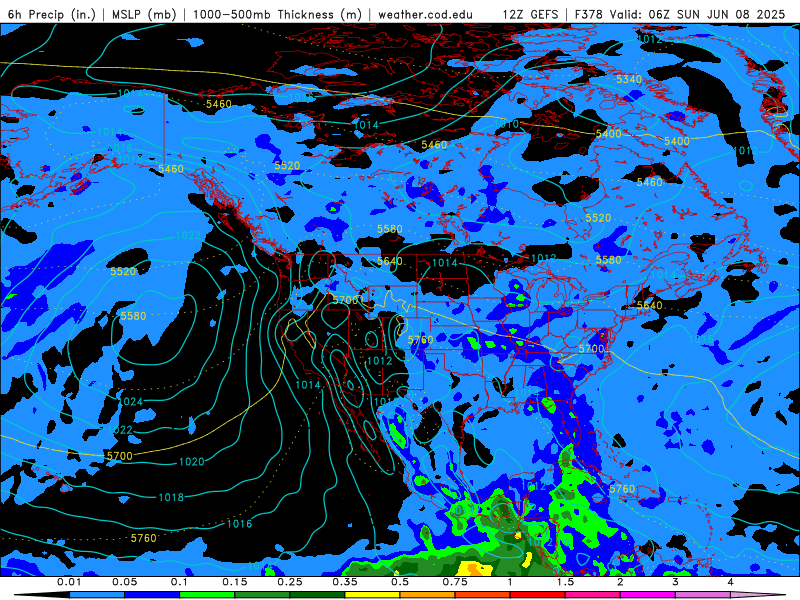The image size is (800, 600).
Task: Click the '6h Precip (in.)' title text
Action: (x=52, y=14)
